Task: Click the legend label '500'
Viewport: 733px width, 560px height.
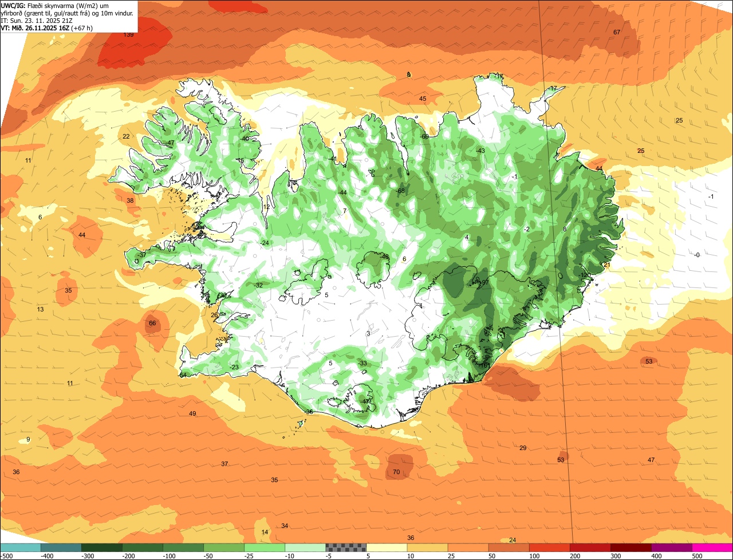Action: [x=697, y=556]
